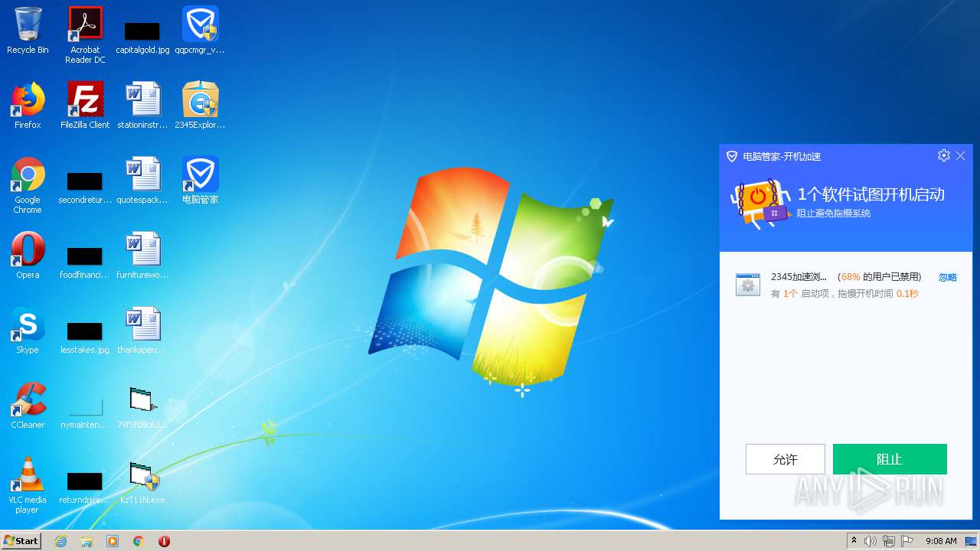Click the 允许 allow button
This screenshot has width=980, height=551.
[786, 459]
